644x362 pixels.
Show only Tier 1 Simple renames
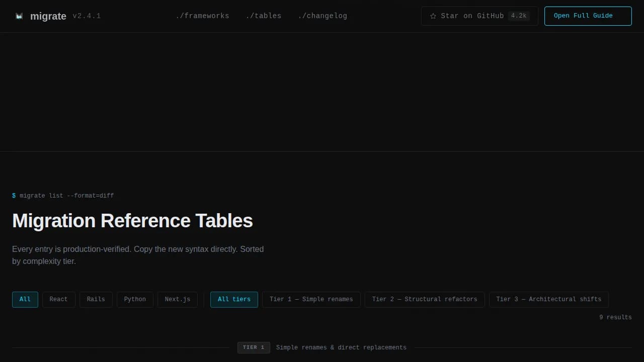click(311, 300)
